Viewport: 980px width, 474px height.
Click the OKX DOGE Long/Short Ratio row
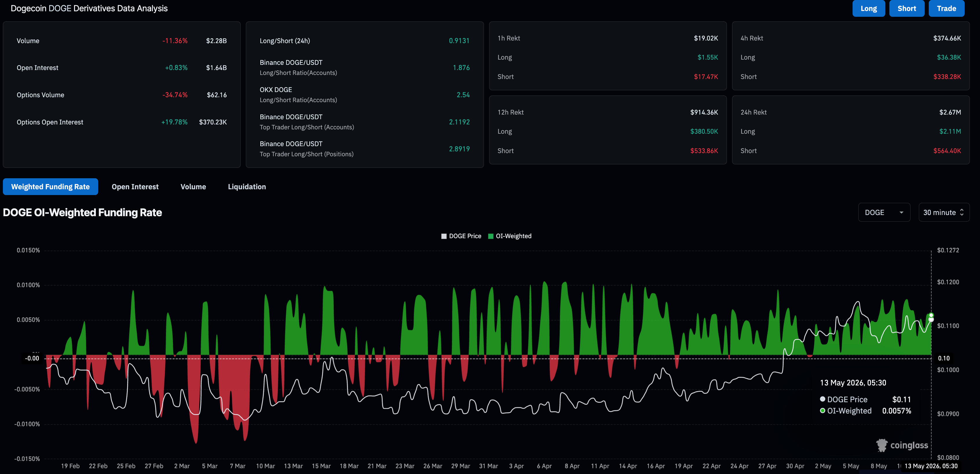[364, 95]
